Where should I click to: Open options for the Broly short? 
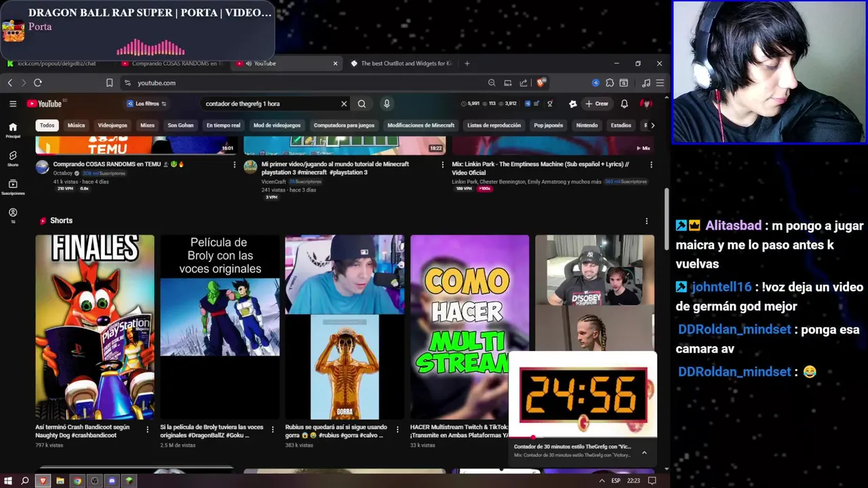(273, 429)
